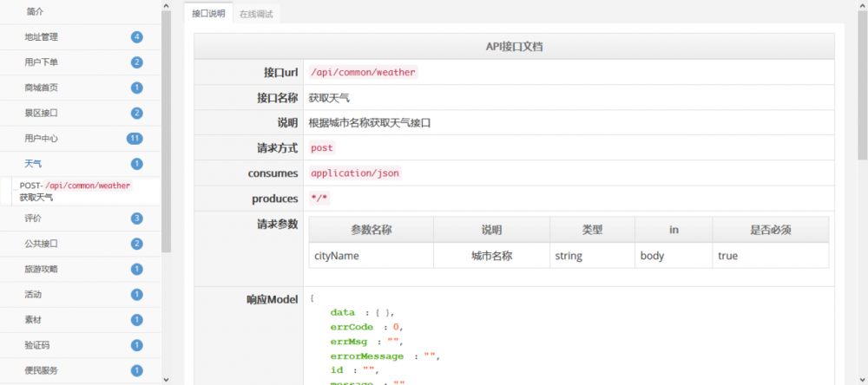This screenshot has height=385, width=868.
Task: Click the post request method value
Action: click(x=322, y=148)
